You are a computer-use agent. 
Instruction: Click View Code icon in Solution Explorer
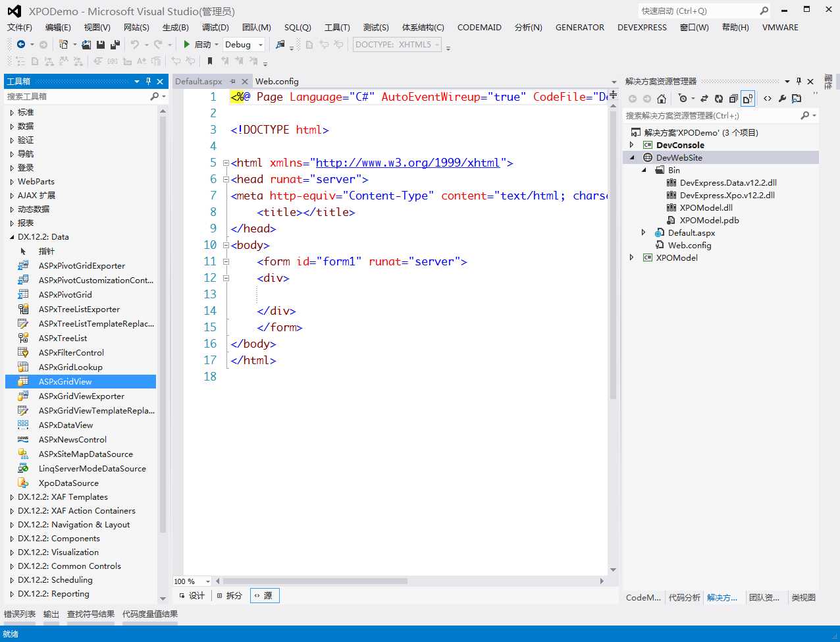click(768, 99)
